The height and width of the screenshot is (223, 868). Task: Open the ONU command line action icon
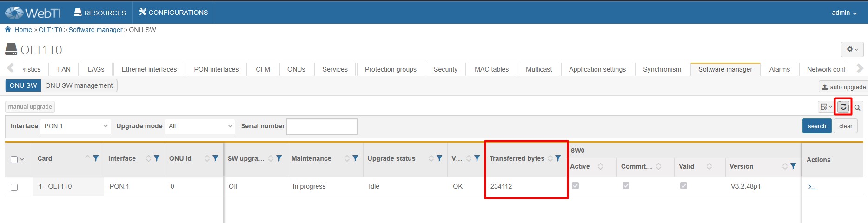point(812,187)
